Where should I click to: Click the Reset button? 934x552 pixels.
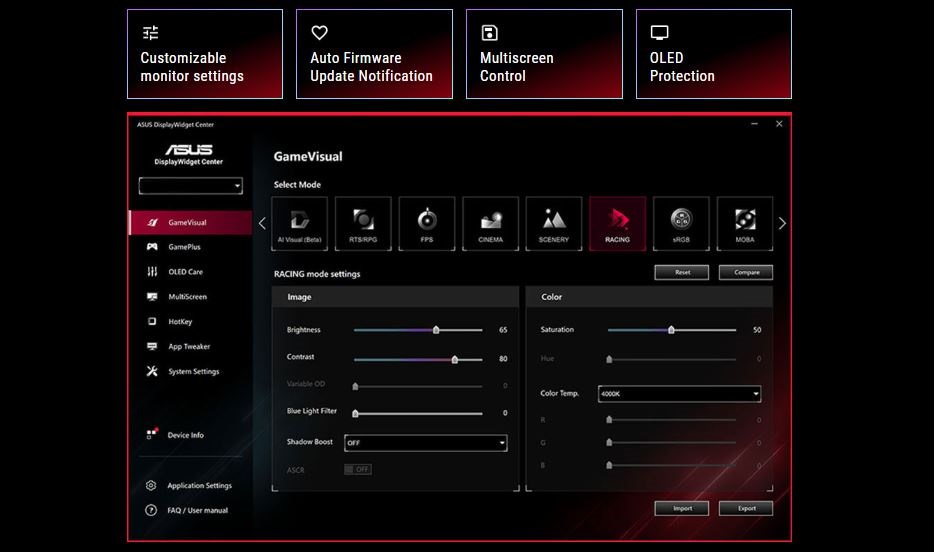pyautogui.click(x=682, y=272)
